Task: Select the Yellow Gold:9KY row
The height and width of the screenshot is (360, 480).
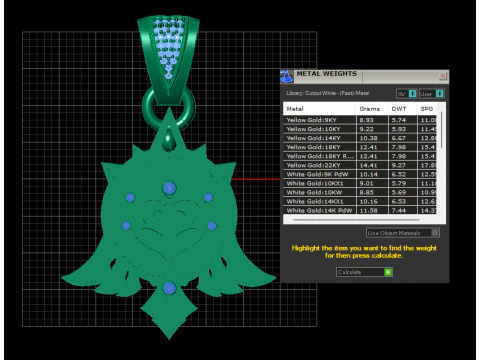Action: [360, 120]
